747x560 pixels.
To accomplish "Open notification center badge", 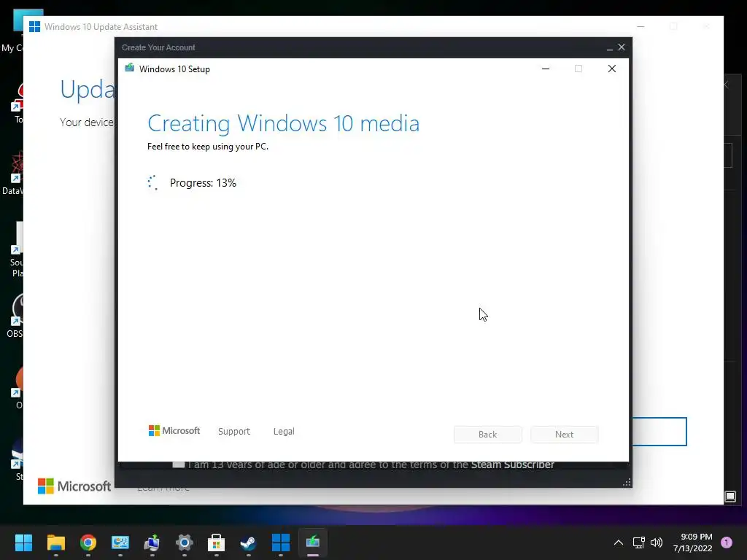I will pyautogui.click(x=727, y=542).
